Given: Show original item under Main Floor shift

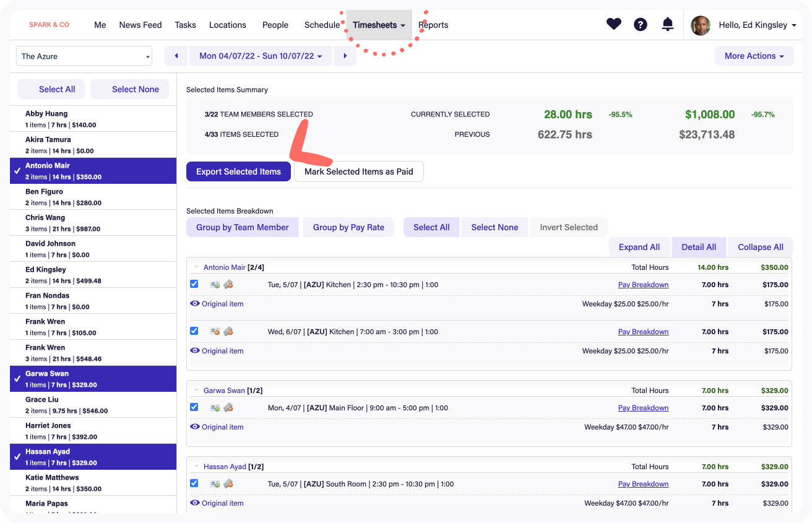Looking at the screenshot, I should pyautogui.click(x=217, y=427).
